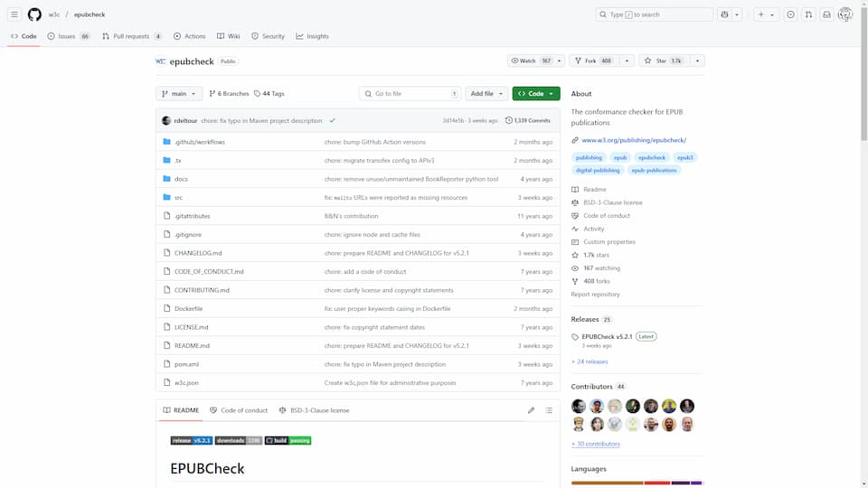
Task: Open the pom.xml file
Action: [186, 364]
